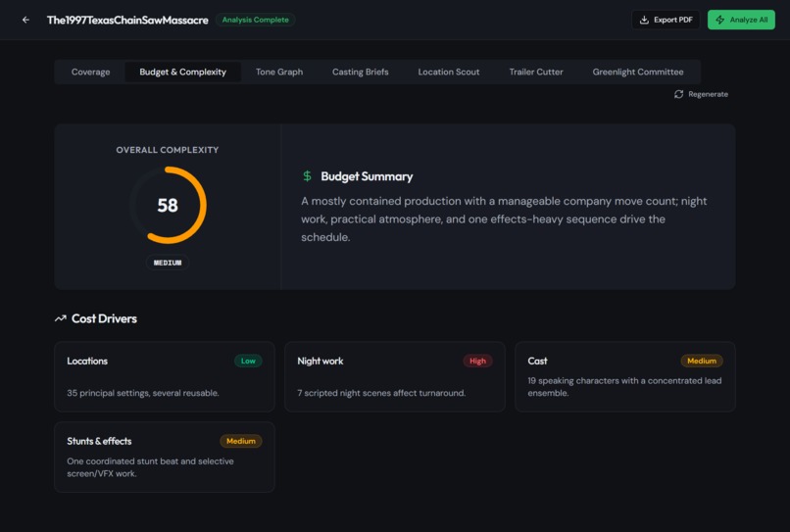Click text '35 principal settings, several reusable.'
Viewport: 790px width, 532px height.
click(143, 393)
